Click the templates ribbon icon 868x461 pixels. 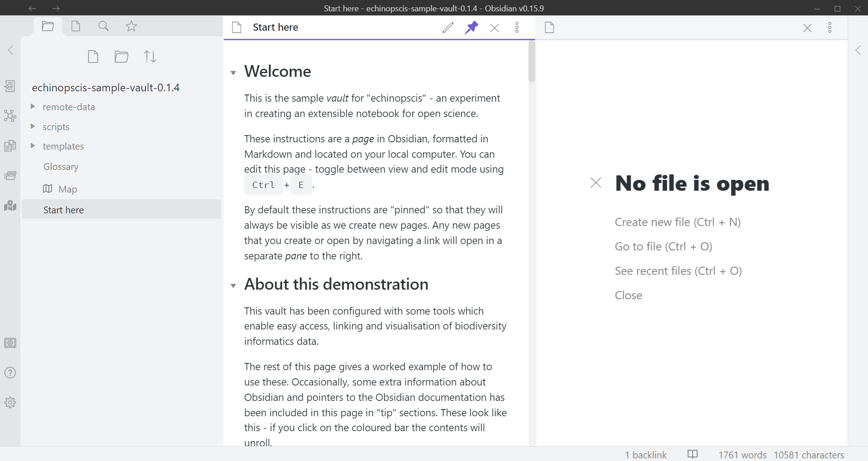click(10, 146)
